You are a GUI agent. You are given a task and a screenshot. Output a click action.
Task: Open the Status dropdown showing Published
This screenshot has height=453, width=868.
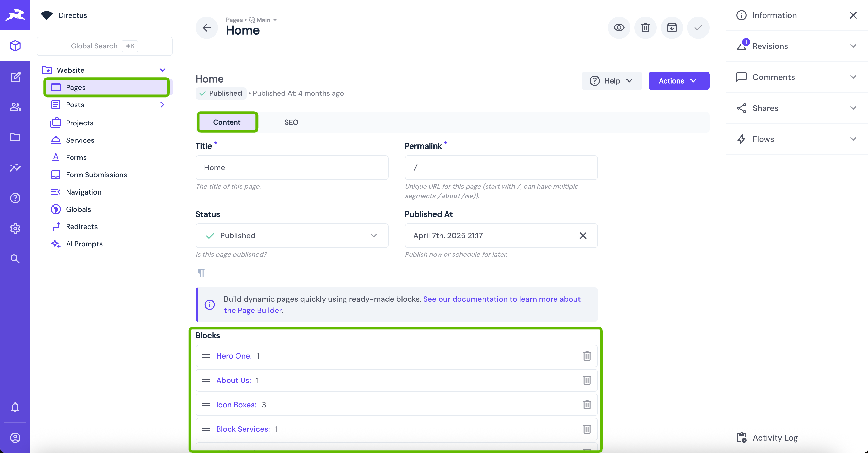[292, 235]
